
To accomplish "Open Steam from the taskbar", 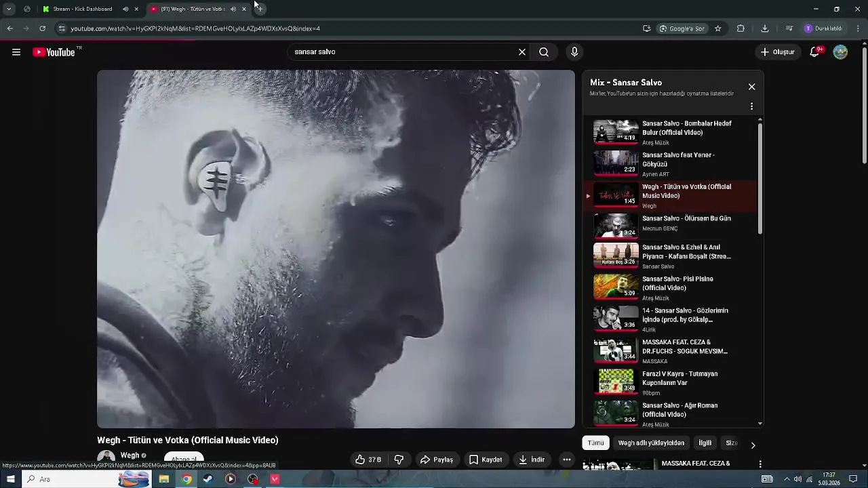I will 208,479.
